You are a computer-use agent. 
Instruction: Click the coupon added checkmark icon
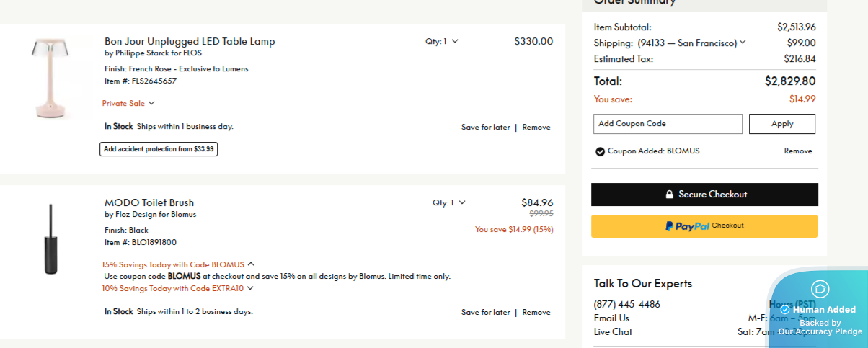[x=600, y=151]
